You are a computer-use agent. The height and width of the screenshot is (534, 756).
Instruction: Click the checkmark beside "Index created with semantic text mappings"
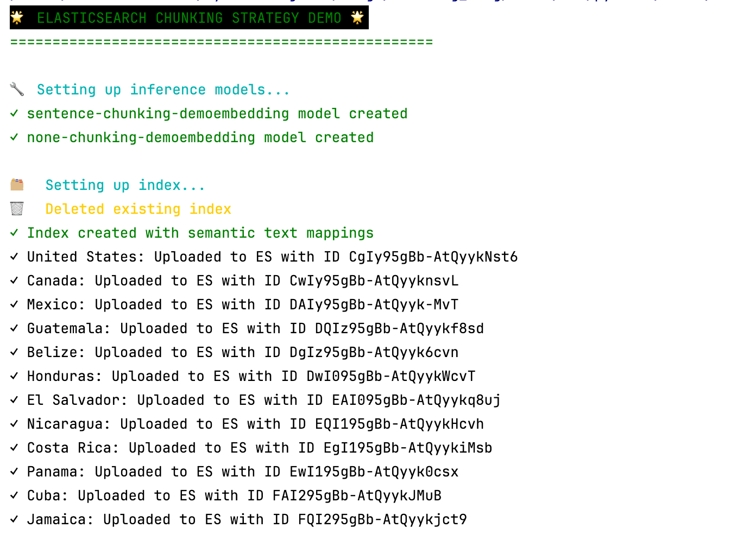[14, 232]
